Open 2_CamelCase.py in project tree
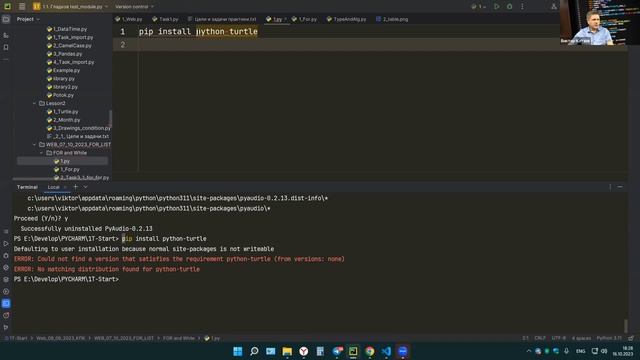 click(69, 46)
